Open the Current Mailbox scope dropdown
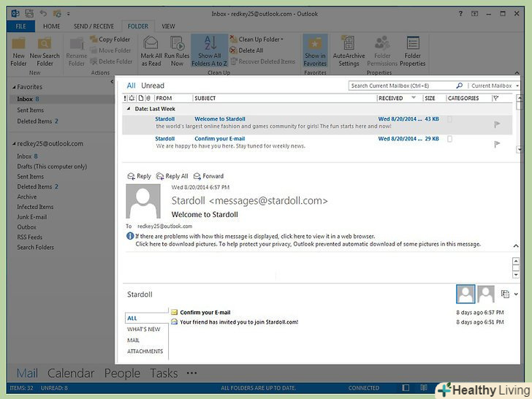Viewport: 532px width, 399px height. tap(495, 85)
